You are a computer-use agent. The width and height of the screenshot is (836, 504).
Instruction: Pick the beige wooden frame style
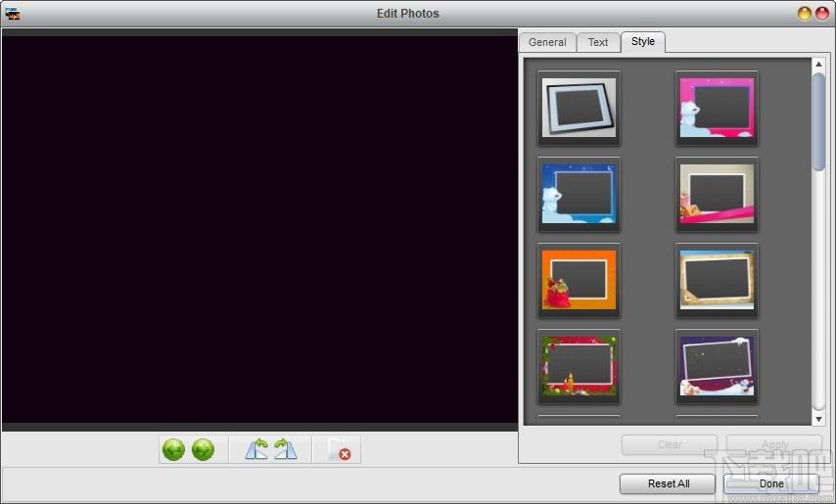717,280
